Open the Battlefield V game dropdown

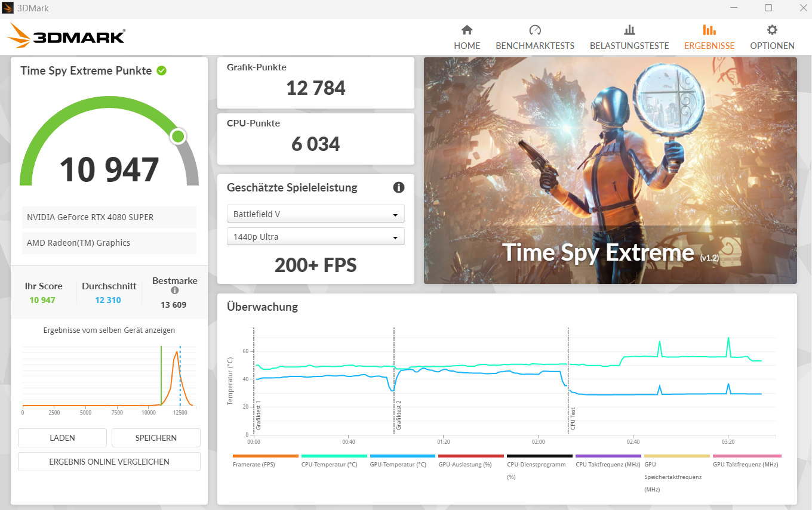click(316, 214)
